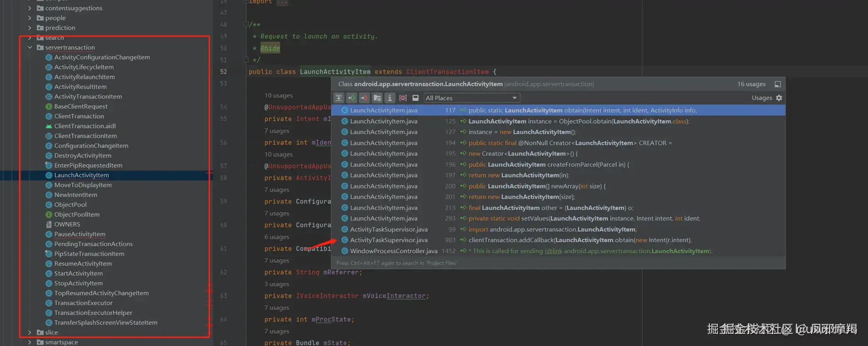
Task: Toggle show read access filter
Action: [x=352, y=98]
